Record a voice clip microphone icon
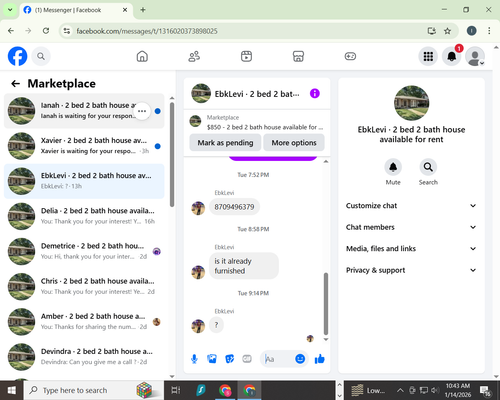Viewport: 500px width, 400px height. pos(194,359)
